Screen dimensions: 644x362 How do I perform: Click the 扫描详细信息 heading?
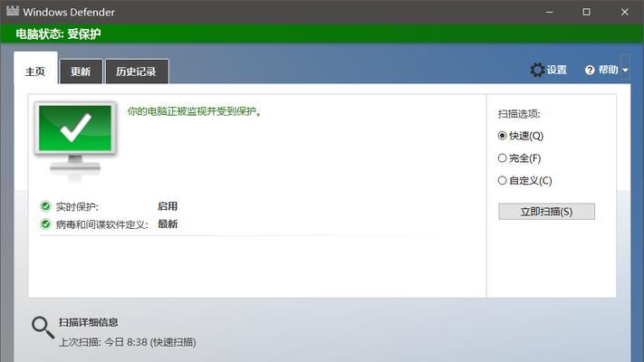[88, 322]
